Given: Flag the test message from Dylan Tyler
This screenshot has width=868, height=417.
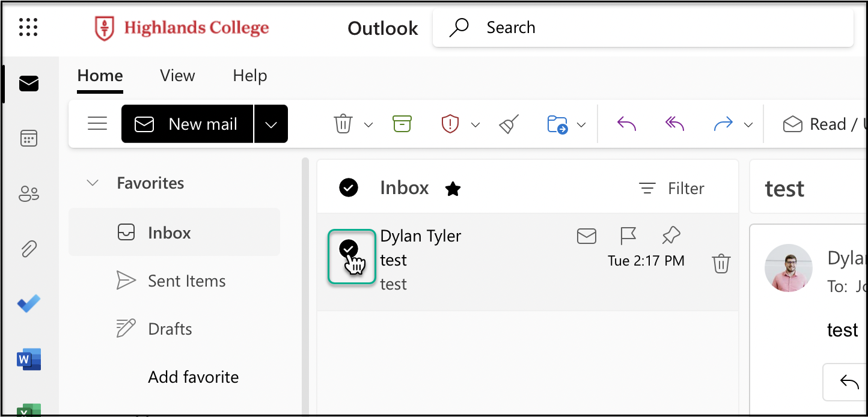Looking at the screenshot, I should click(628, 236).
